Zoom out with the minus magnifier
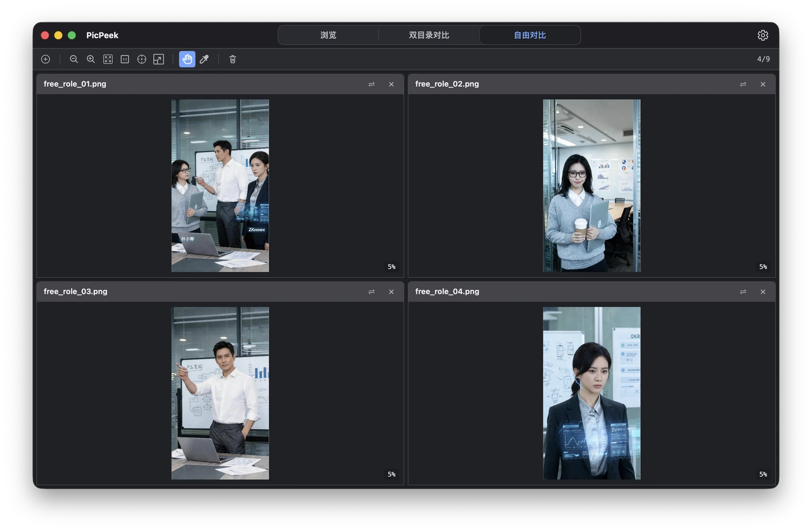This screenshot has width=812, height=532. click(x=74, y=59)
